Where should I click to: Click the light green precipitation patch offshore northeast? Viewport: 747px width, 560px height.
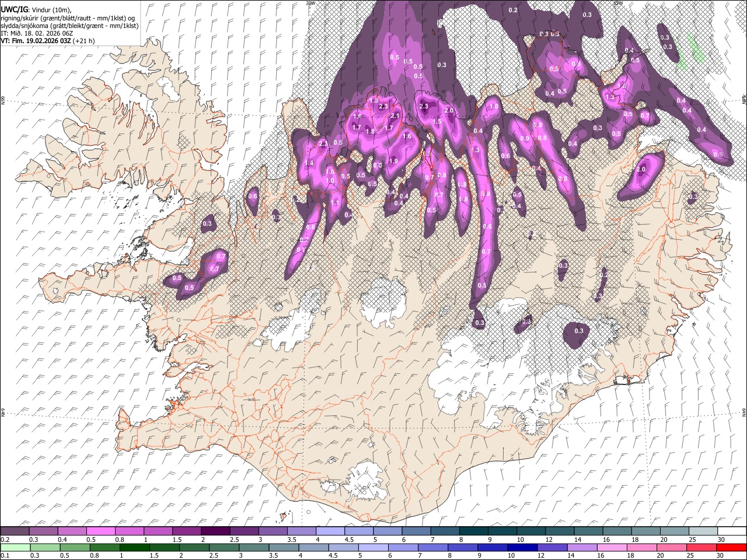click(695, 49)
